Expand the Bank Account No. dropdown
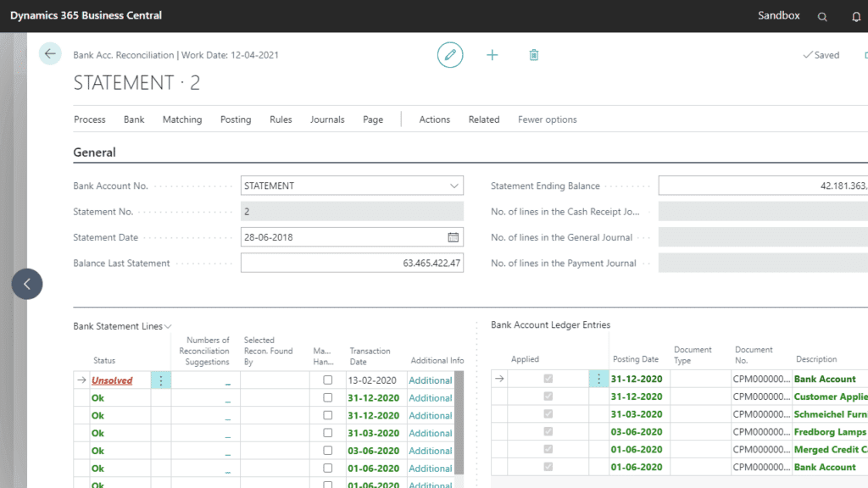 coord(453,186)
